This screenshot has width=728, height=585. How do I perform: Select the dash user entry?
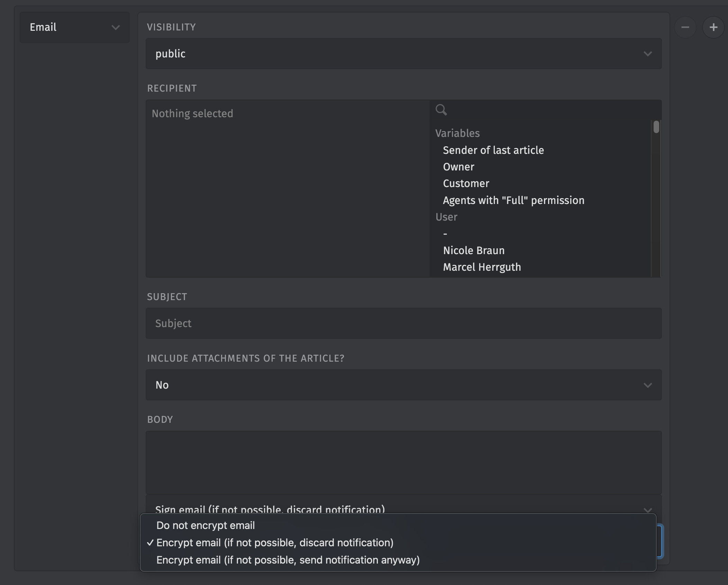click(x=445, y=234)
